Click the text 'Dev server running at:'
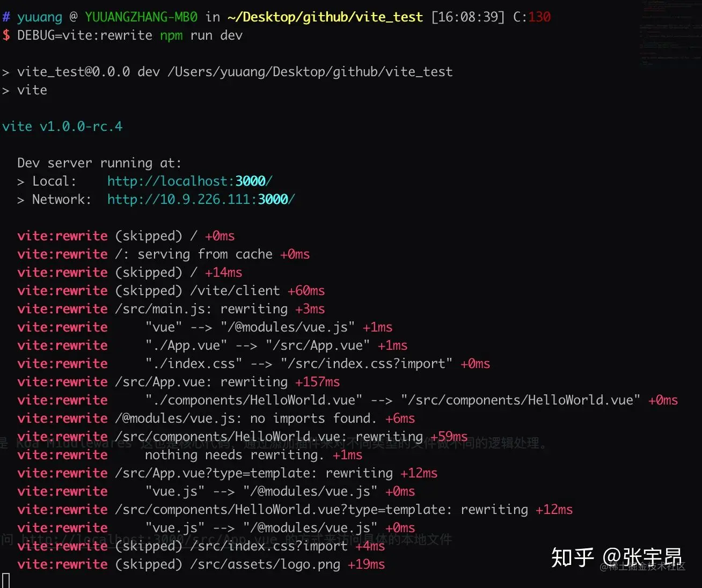 coord(99,163)
